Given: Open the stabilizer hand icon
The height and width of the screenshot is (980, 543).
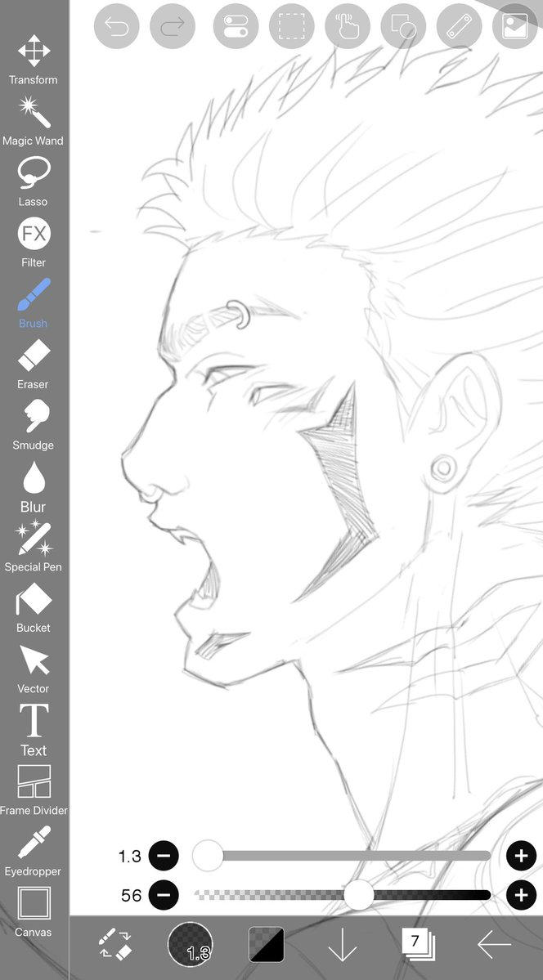Looking at the screenshot, I should [x=348, y=26].
